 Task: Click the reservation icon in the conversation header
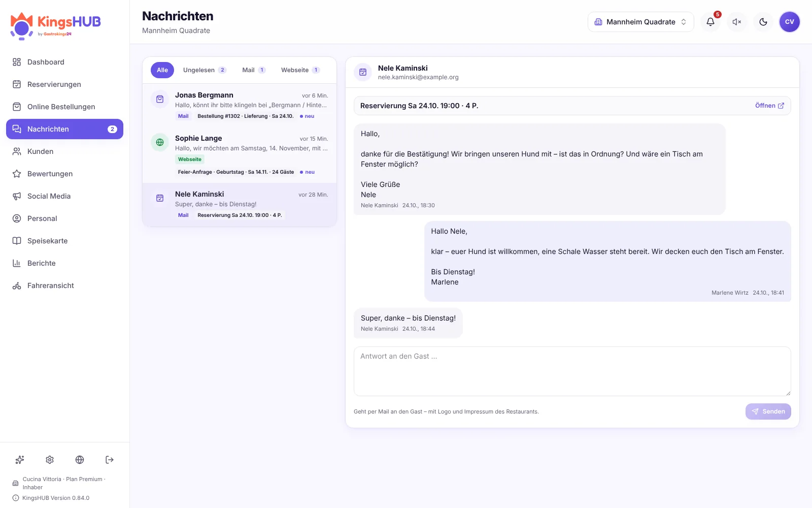click(x=363, y=72)
